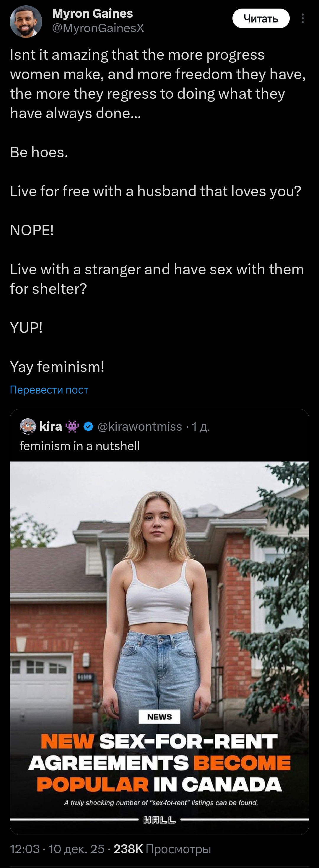Open the quoted sex-for-rent news image
The height and width of the screenshot is (868, 319).
pos(159,607)
